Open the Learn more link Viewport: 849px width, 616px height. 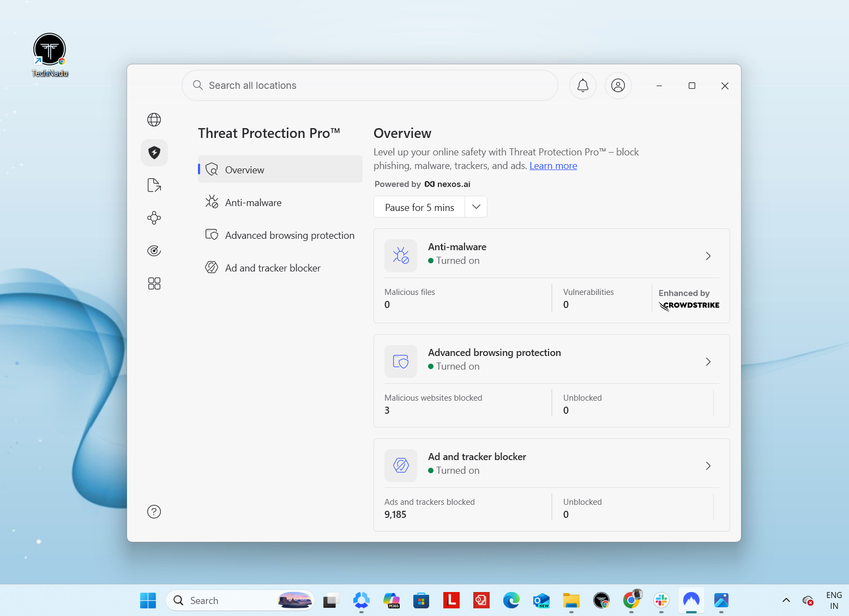pos(553,166)
